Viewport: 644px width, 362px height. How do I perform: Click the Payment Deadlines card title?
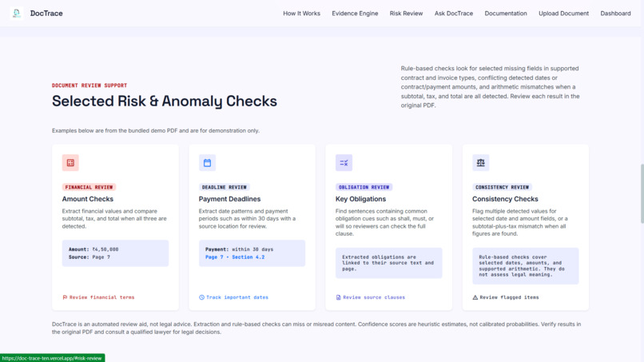coord(229,199)
